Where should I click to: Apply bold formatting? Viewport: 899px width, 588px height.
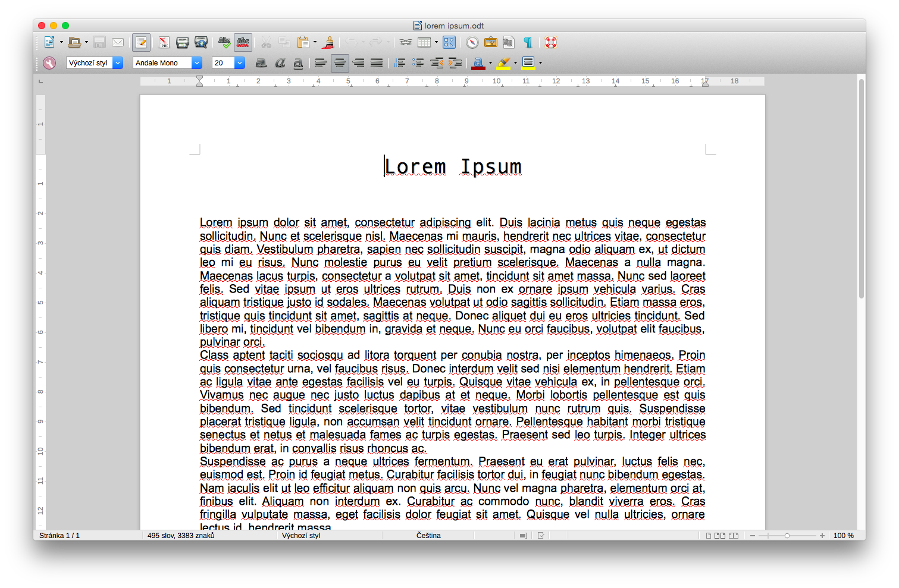261,63
